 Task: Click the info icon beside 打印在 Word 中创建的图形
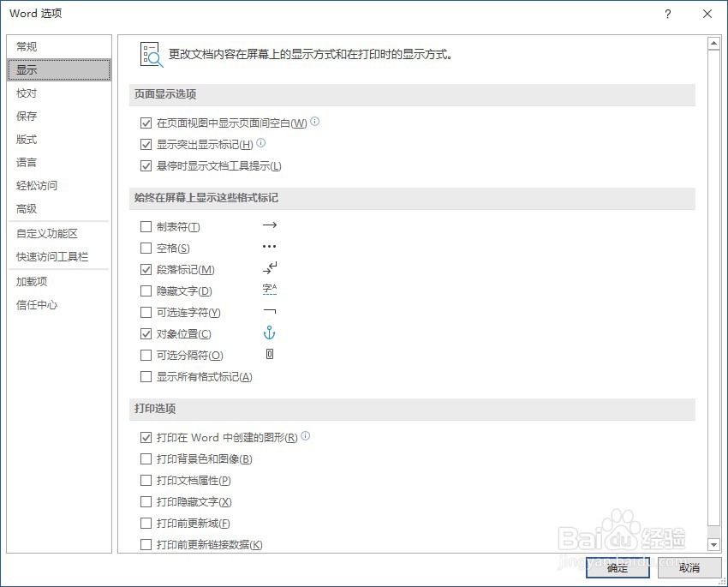[x=306, y=435]
